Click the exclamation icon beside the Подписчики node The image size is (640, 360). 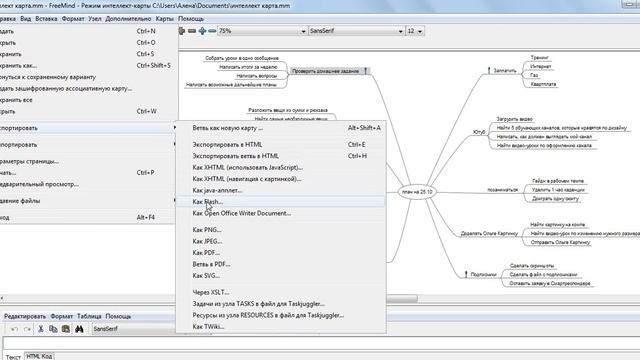pos(466,274)
